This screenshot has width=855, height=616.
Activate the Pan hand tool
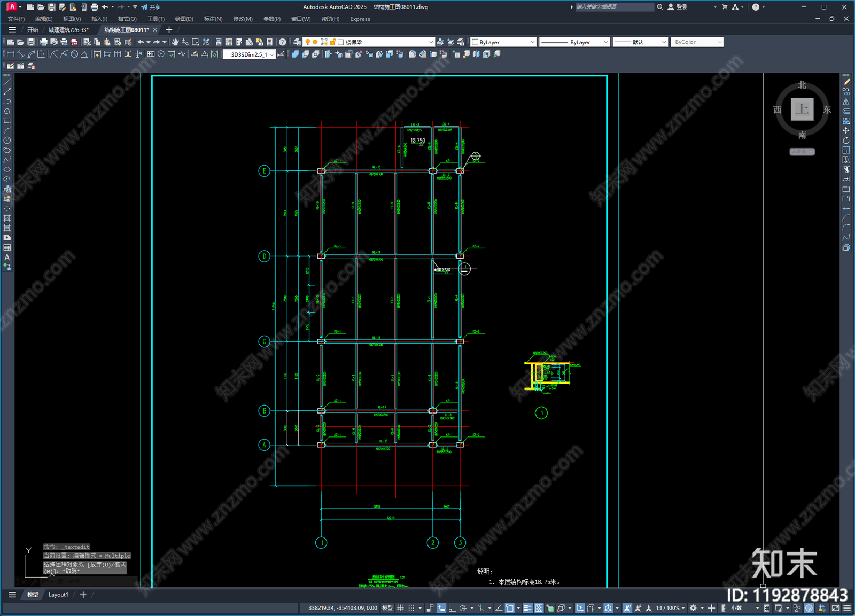point(175,42)
